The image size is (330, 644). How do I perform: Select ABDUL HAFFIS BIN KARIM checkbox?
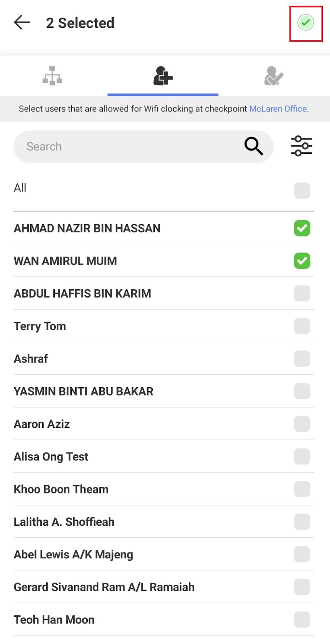point(302,293)
